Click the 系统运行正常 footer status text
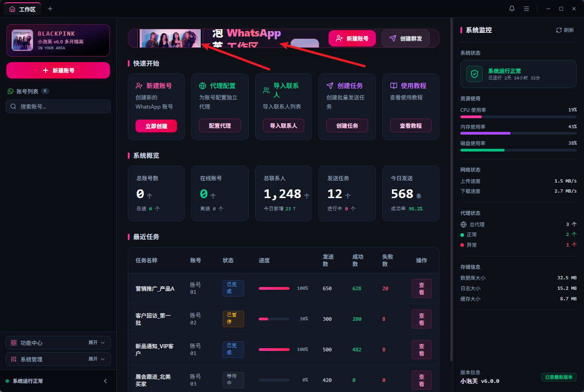 pos(28,381)
